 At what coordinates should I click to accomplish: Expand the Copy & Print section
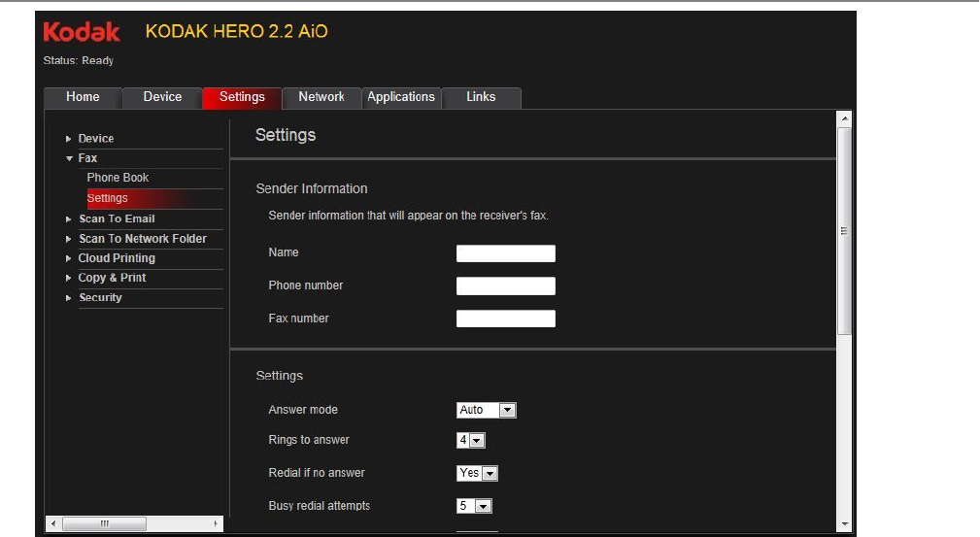click(x=69, y=278)
